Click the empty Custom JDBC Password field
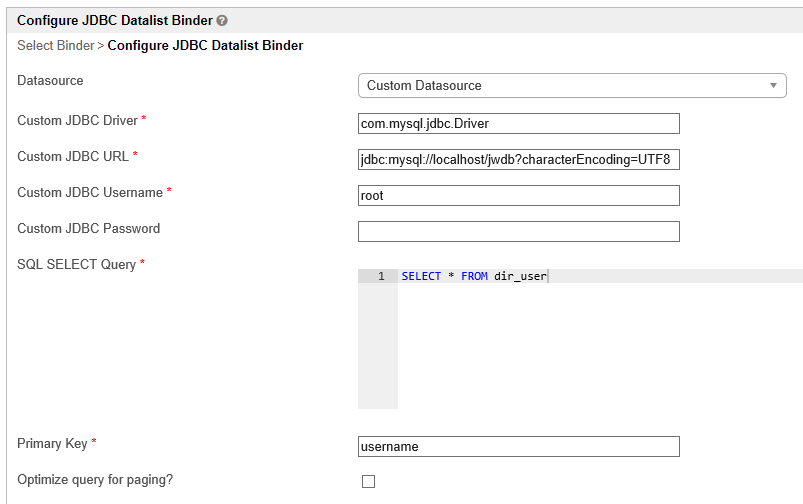The height and width of the screenshot is (504, 803). (518, 231)
